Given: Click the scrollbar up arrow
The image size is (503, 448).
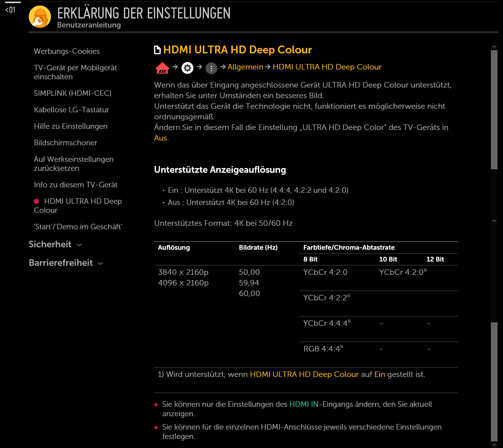Looking at the screenshot, I should tap(494, 47).
